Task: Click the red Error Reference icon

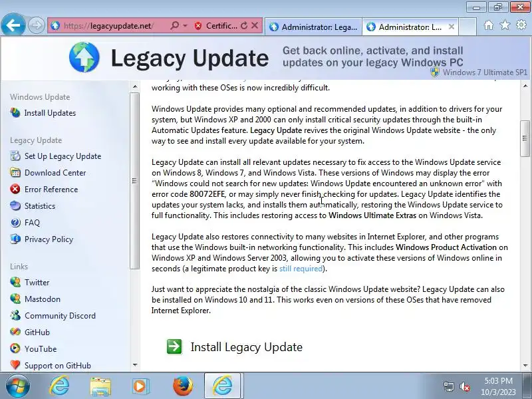Action: [15, 189]
